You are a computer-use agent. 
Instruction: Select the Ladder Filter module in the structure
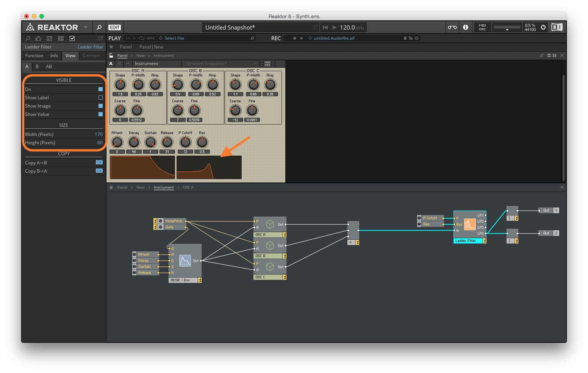[x=470, y=227]
